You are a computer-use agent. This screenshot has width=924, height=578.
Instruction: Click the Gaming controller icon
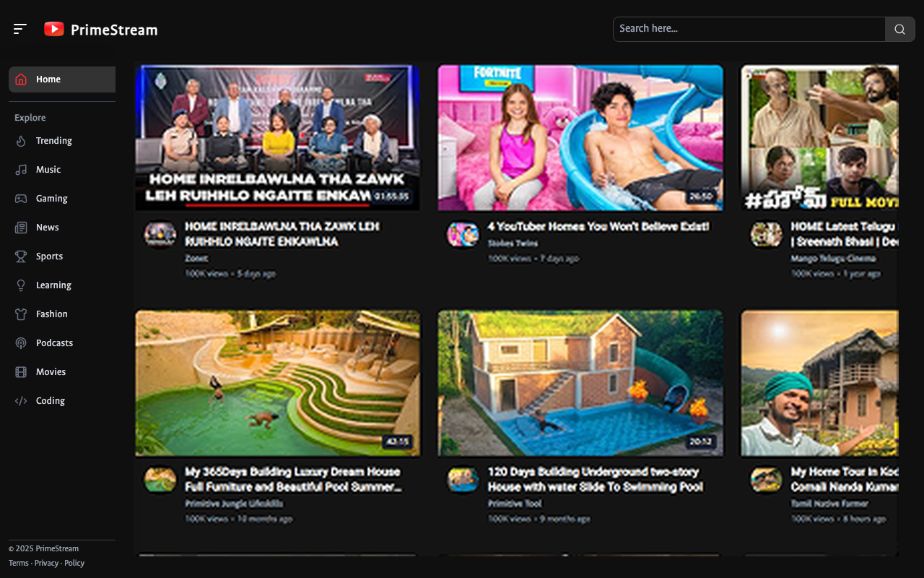click(21, 199)
